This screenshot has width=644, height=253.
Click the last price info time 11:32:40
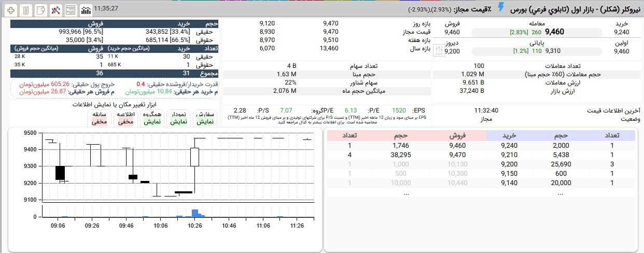click(486, 110)
